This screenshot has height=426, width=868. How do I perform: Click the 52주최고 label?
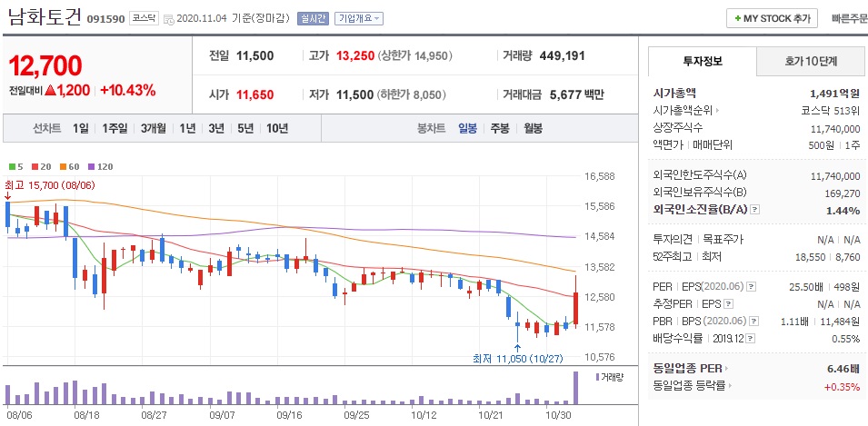[672, 257]
